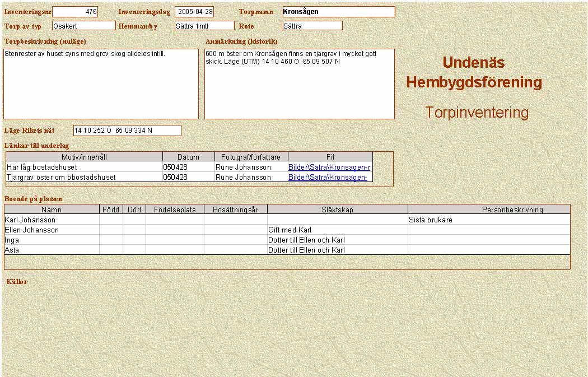The image size is (588, 377).
Task: Select the Rote input field
Action: [312, 26]
